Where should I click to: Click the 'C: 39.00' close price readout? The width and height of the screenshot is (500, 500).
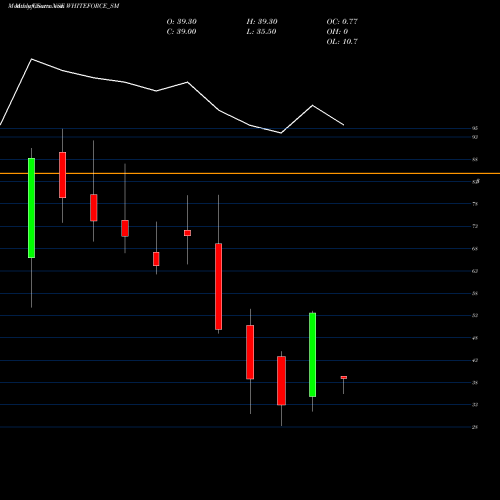click(x=181, y=32)
